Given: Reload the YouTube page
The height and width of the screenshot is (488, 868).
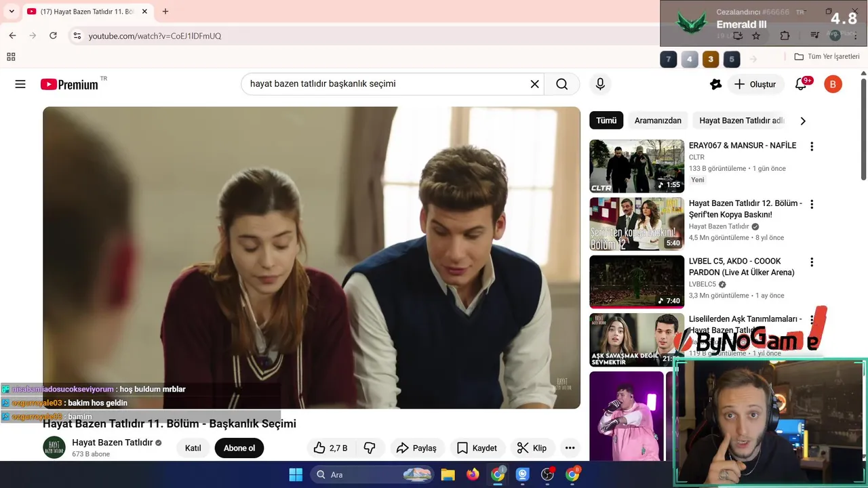Looking at the screenshot, I should tap(53, 35).
